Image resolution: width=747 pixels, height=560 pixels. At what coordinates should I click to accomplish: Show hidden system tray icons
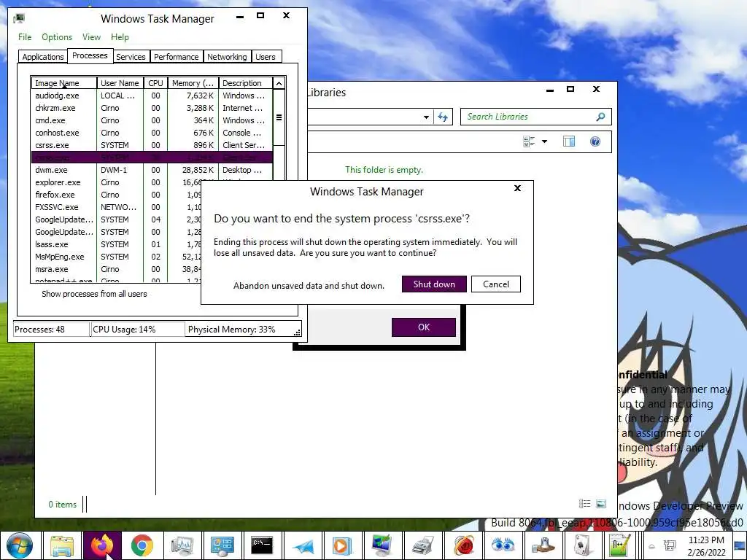(651, 546)
